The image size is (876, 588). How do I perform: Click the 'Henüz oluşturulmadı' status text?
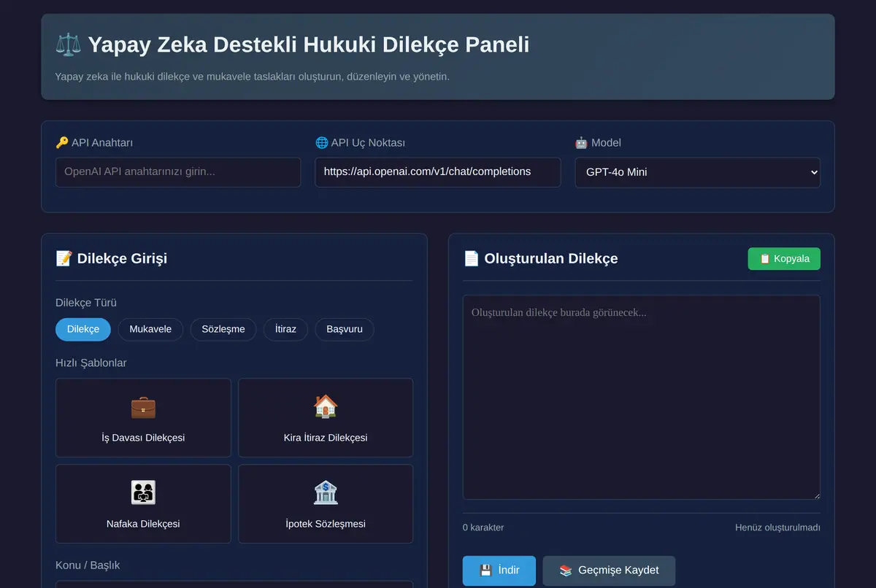tap(777, 527)
